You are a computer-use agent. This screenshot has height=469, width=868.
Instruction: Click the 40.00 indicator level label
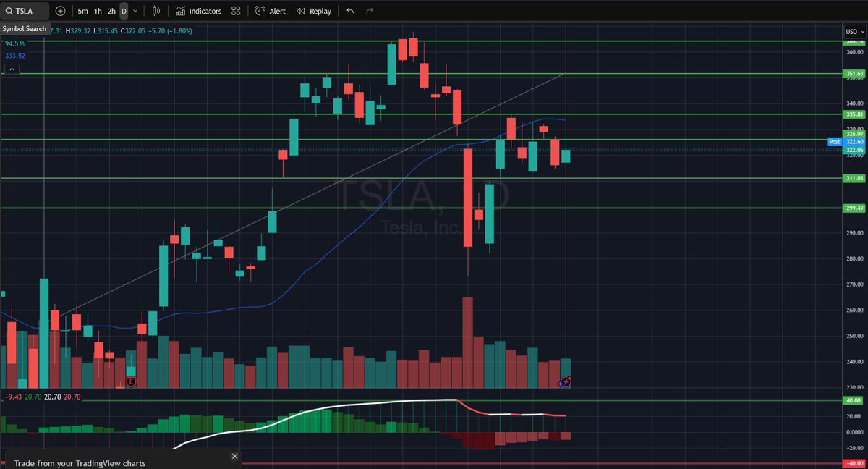pyautogui.click(x=854, y=400)
